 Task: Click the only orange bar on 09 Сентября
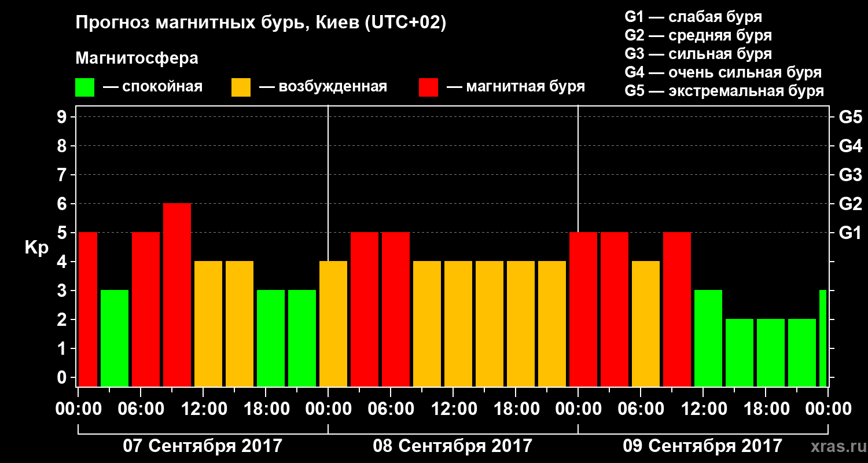coord(646,324)
